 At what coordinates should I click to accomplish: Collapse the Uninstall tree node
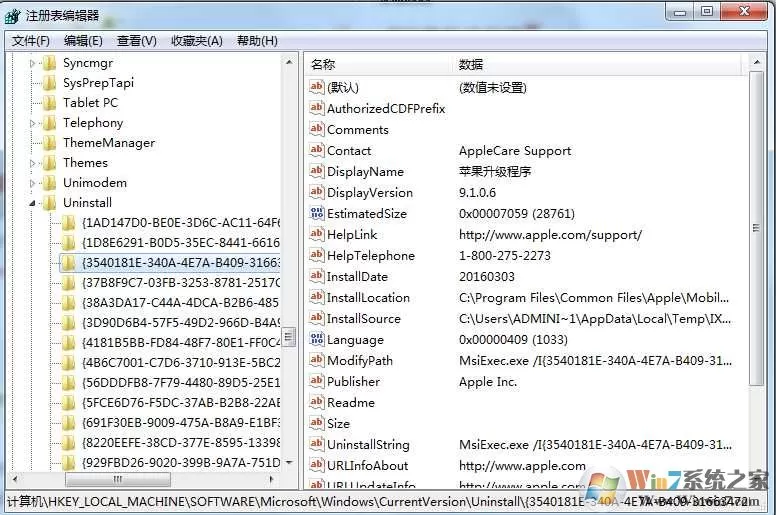(32, 203)
